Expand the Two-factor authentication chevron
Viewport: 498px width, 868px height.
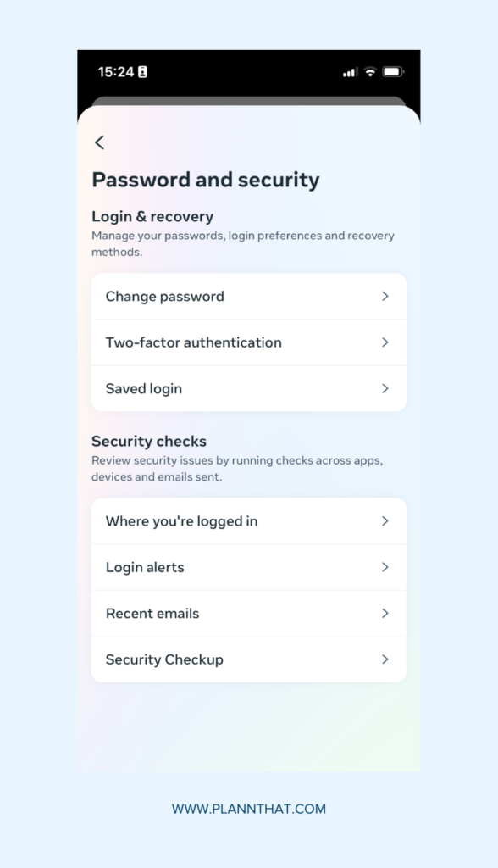click(x=385, y=342)
